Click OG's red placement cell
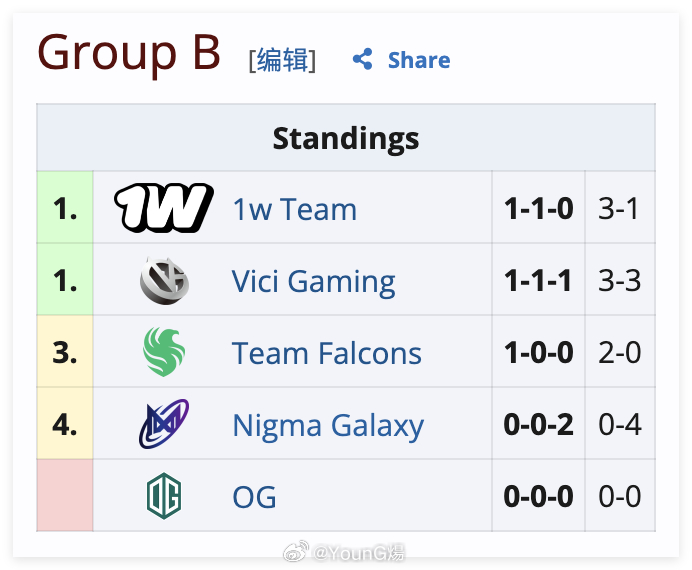Screen dimensions: 692x570 click(65, 495)
